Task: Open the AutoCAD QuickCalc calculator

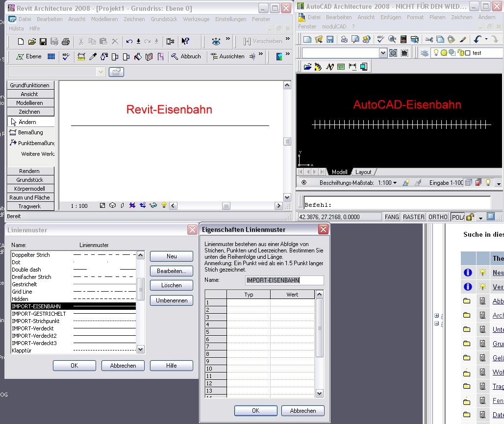Action: pos(403,39)
